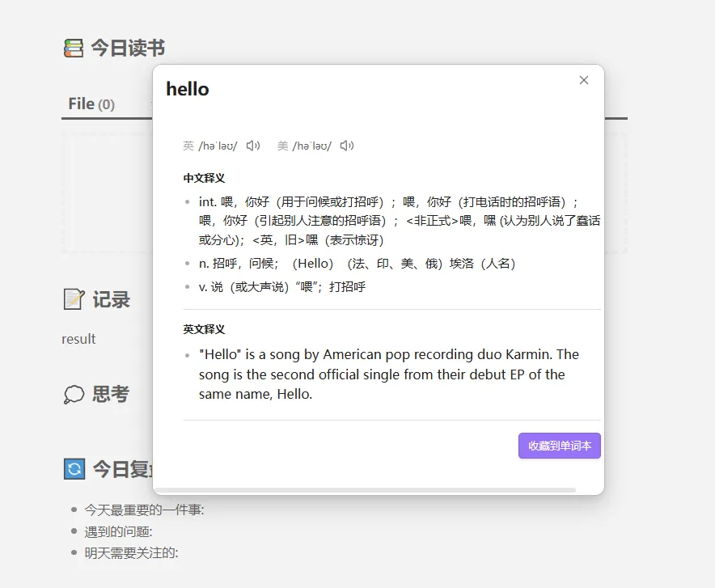The image size is (715, 588).
Task: Select the File (0) tab
Action: [91, 104]
